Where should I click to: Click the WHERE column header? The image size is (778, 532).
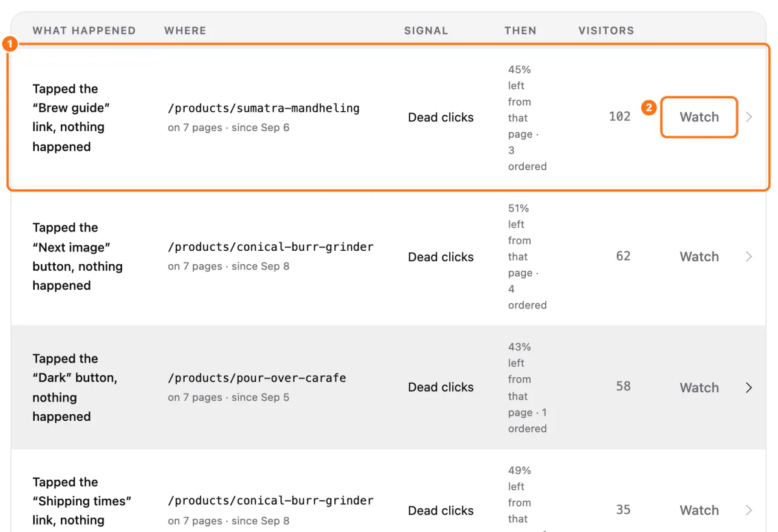click(185, 30)
